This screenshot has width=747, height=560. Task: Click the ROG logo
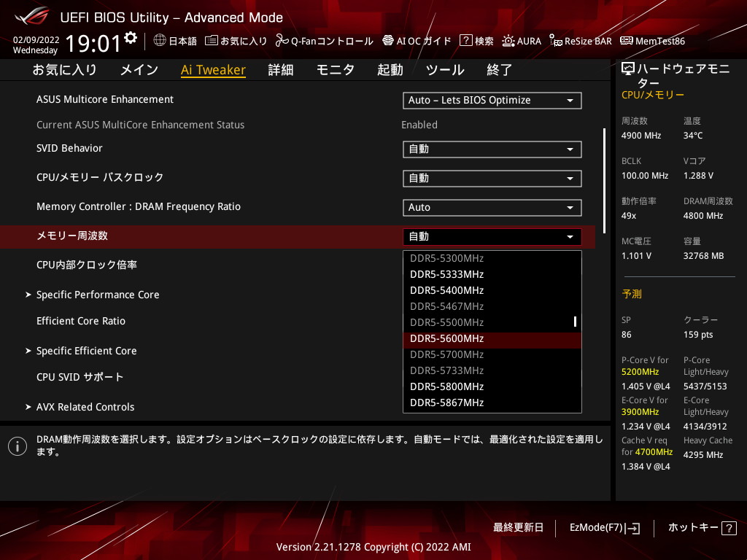(32, 17)
